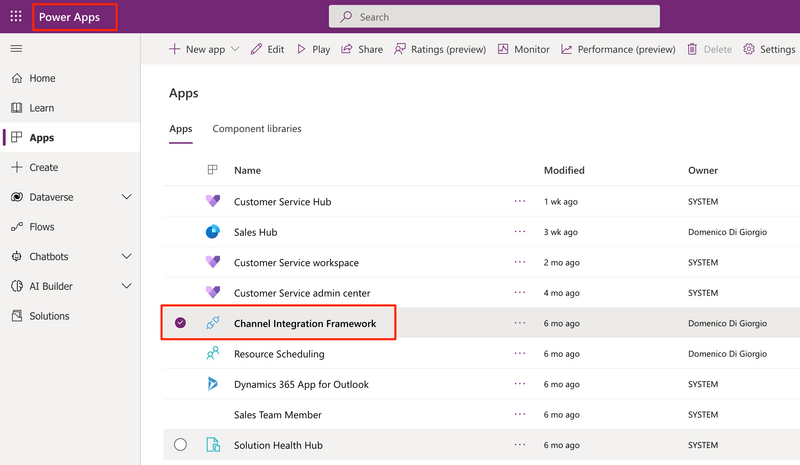Click the Search input field
800x465 pixels.
pos(494,17)
